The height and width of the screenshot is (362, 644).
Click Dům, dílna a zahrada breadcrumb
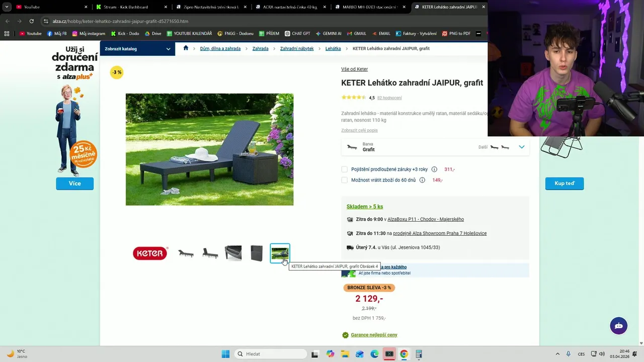[220, 49]
